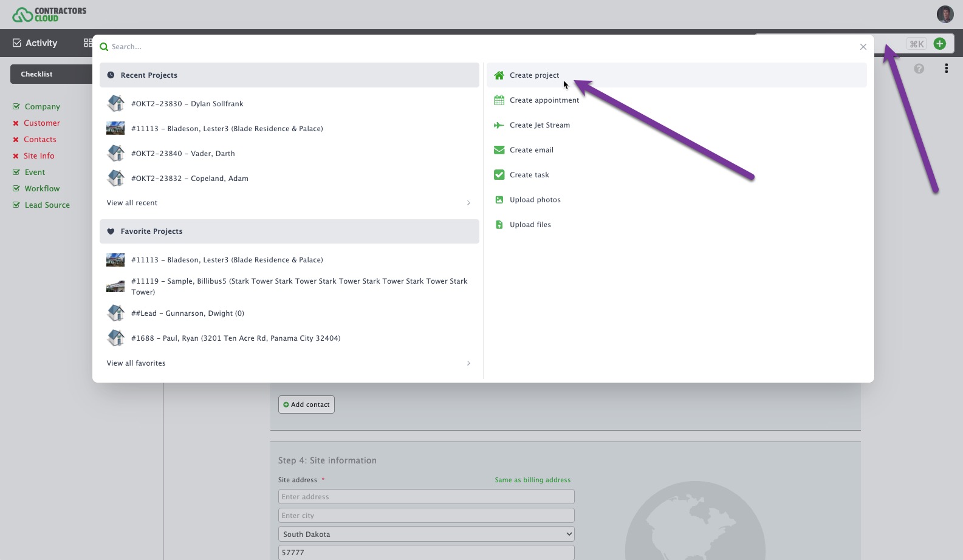Click the Create appointment calendar icon
Viewport: 963px width, 560px height.
pyautogui.click(x=499, y=100)
